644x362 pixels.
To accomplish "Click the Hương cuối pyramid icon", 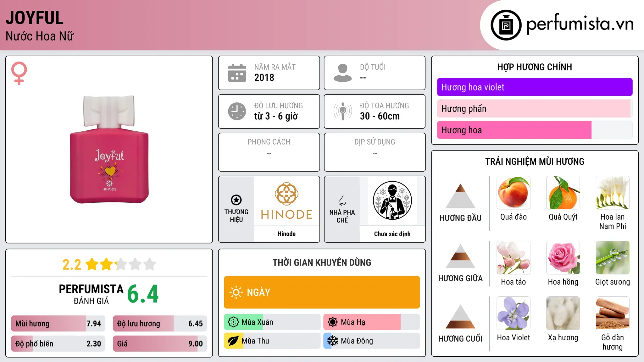I will [x=460, y=316].
